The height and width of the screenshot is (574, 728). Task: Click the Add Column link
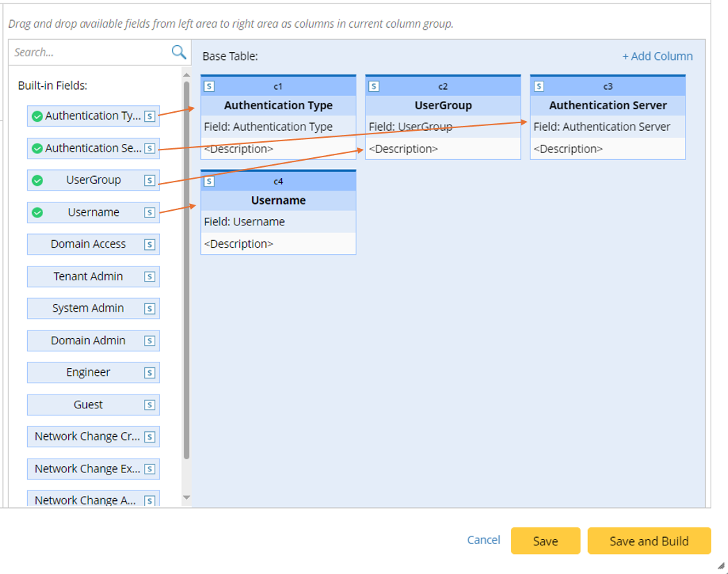657,56
